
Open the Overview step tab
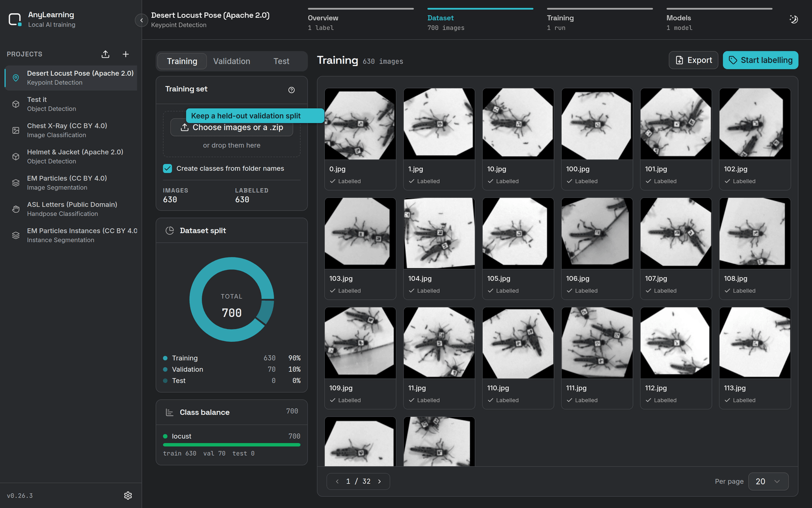coord(361,20)
